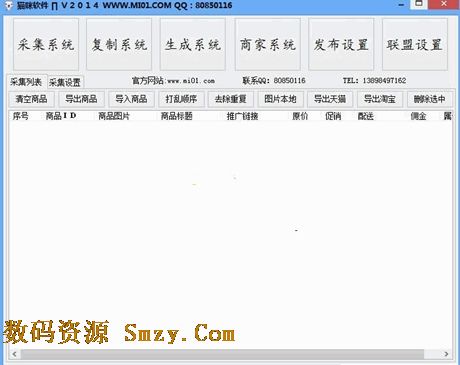Click the 商品标题 column header
460x365 pixels.
tap(177, 116)
